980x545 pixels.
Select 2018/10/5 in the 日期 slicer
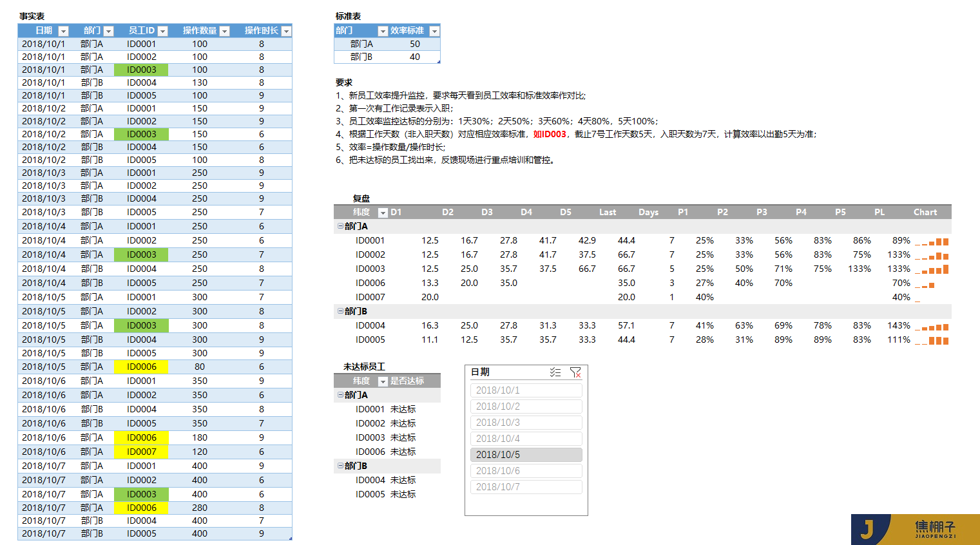click(526, 455)
